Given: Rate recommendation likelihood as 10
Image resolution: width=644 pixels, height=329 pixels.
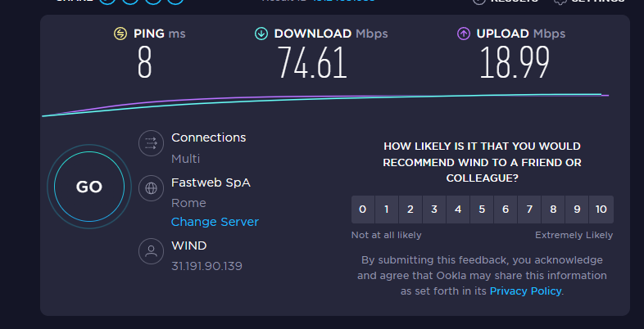Looking at the screenshot, I should 601,210.
